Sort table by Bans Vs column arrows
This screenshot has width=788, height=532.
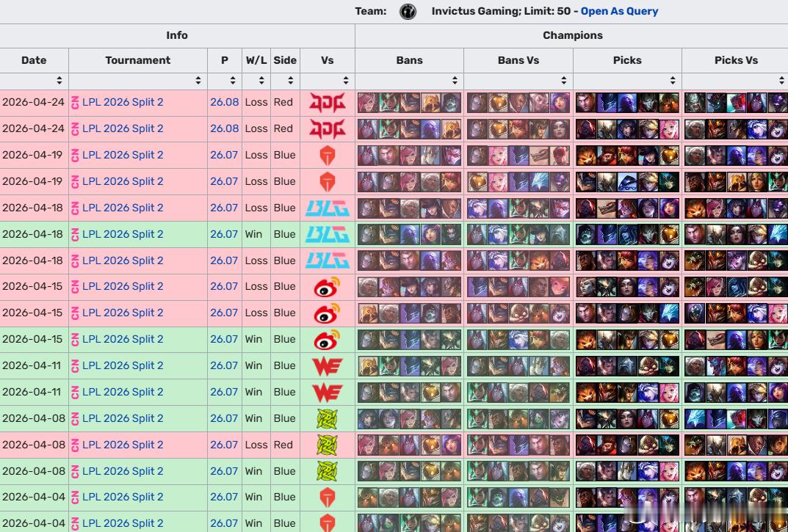564,81
